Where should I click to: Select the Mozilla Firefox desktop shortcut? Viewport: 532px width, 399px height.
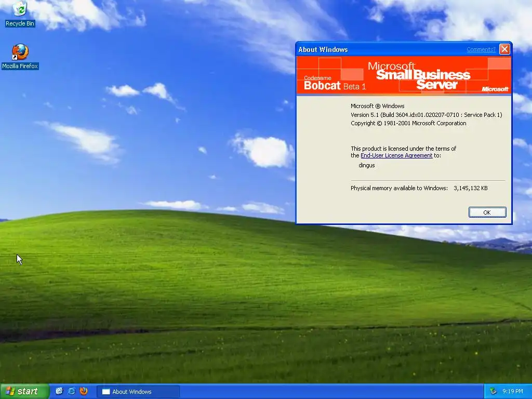pos(20,56)
